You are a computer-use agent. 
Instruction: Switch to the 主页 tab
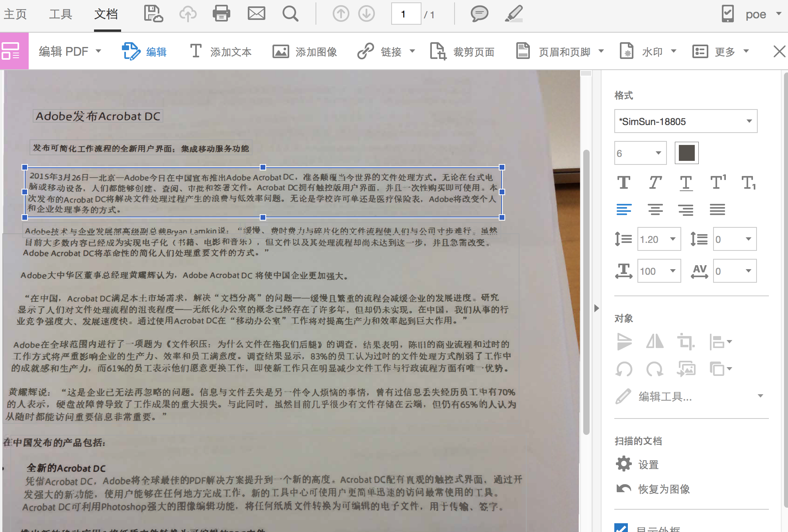[x=15, y=14]
